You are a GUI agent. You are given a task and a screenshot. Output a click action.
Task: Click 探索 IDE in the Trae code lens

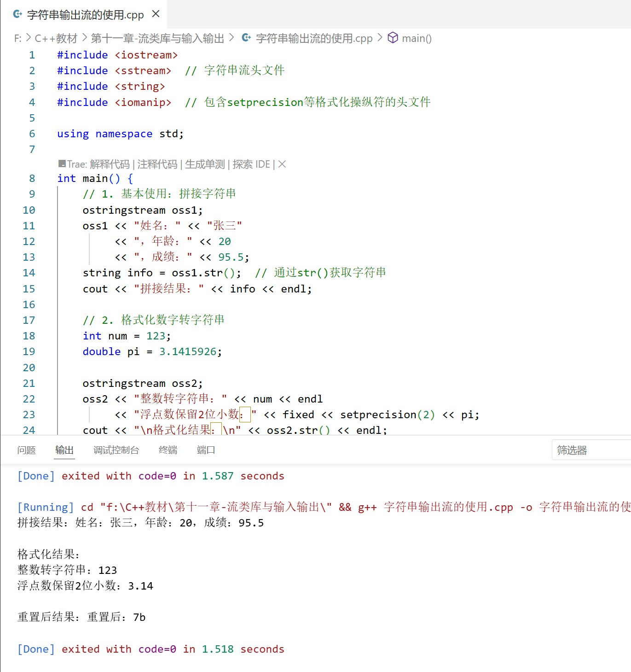(251, 164)
